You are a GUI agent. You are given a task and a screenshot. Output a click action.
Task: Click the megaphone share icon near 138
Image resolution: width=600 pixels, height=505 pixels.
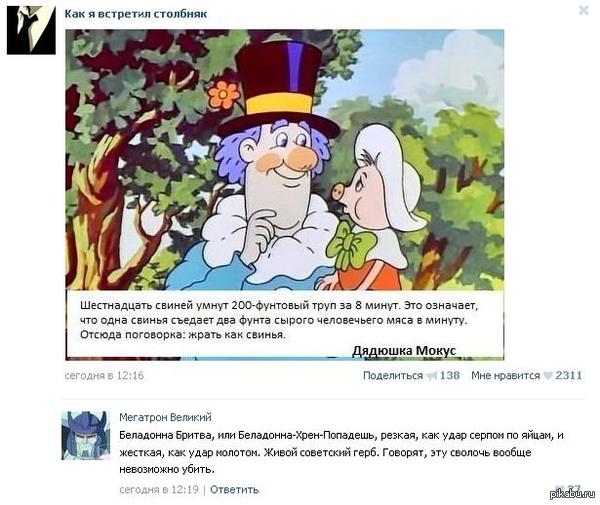point(432,376)
